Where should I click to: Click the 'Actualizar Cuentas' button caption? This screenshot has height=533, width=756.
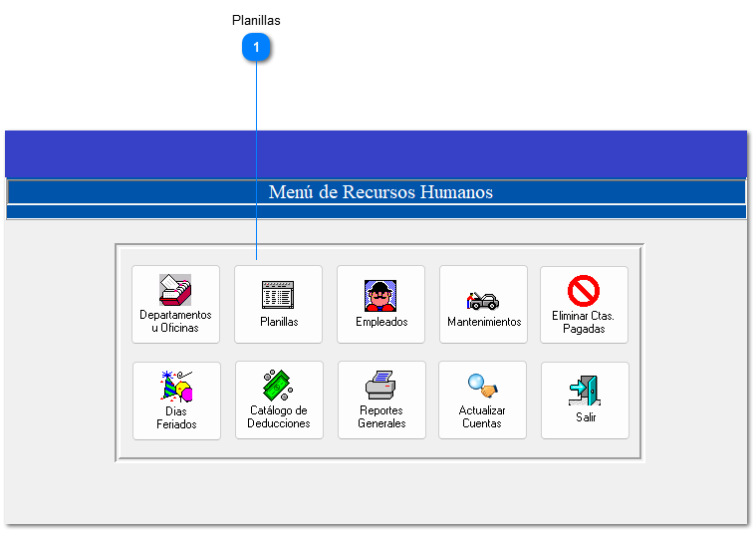click(482, 417)
